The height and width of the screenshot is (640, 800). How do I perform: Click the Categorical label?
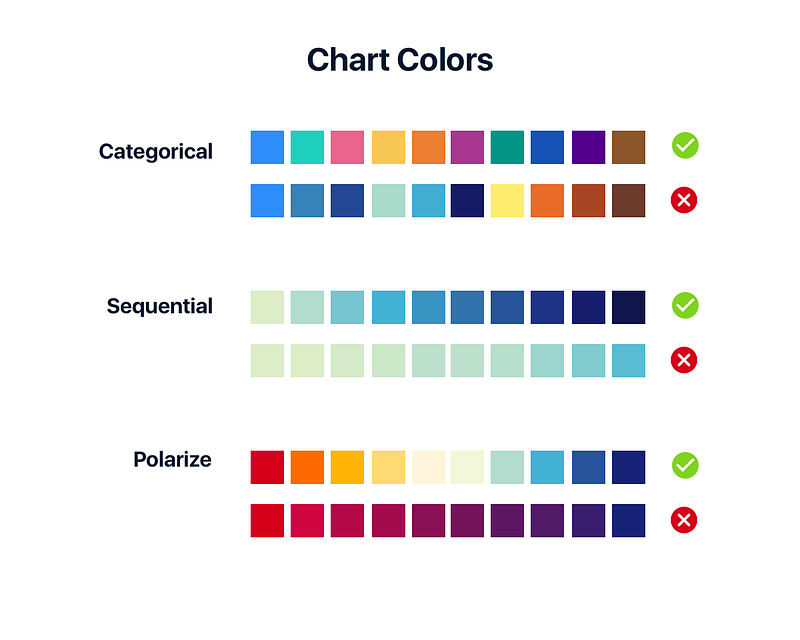click(x=156, y=152)
